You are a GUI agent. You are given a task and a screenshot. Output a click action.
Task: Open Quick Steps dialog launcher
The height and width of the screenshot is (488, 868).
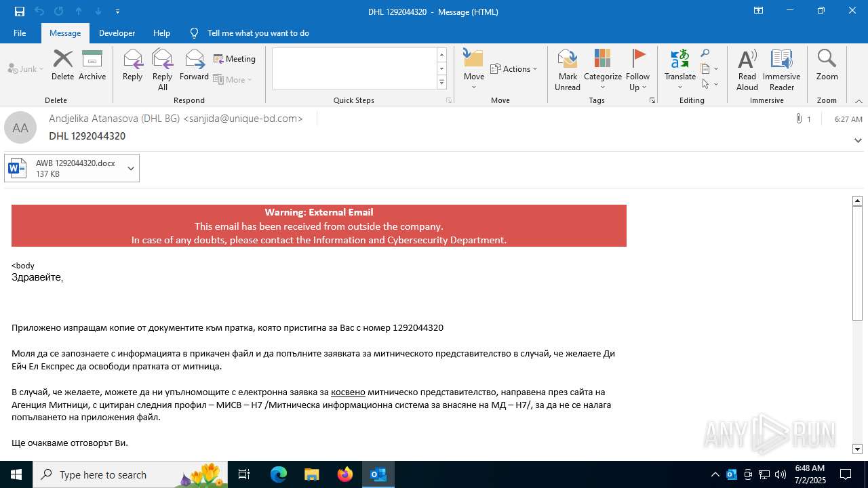(448, 100)
